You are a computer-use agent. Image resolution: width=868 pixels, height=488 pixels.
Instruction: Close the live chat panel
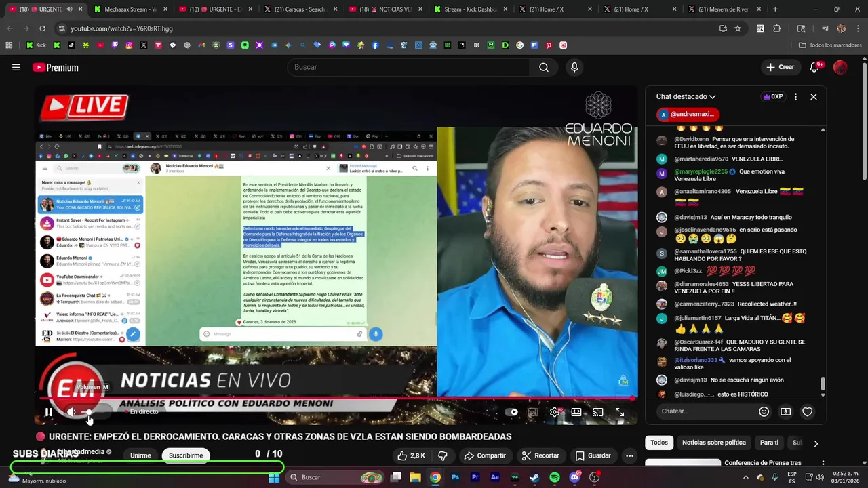click(814, 96)
